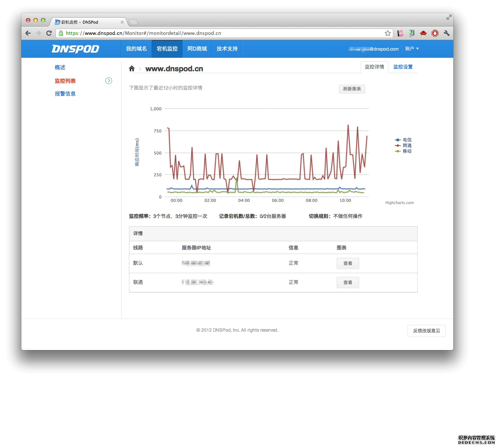Click the 正常 status in the 默认 row
The image size is (499, 448).
[x=294, y=263]
